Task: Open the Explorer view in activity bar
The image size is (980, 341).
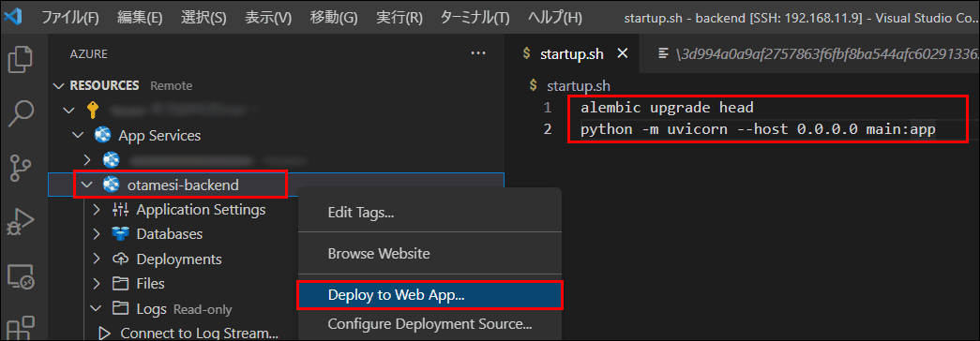Action: [20, 60]
